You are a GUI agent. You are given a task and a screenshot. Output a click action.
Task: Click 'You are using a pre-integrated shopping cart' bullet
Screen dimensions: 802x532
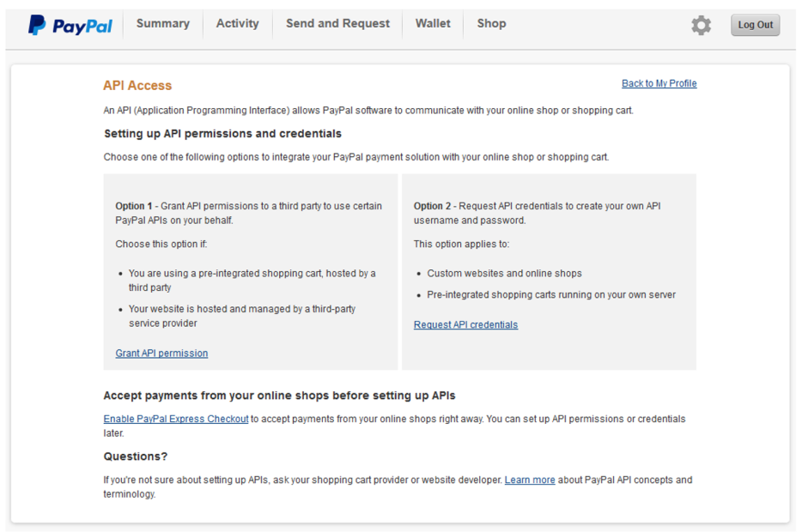click(252, 280)
